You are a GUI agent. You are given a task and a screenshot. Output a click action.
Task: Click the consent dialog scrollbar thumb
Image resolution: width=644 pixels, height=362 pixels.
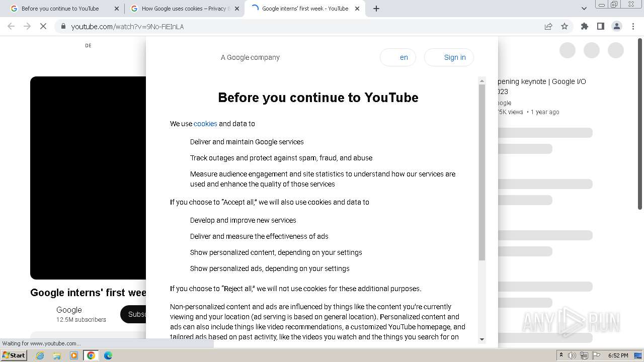[x=482, y=172]
